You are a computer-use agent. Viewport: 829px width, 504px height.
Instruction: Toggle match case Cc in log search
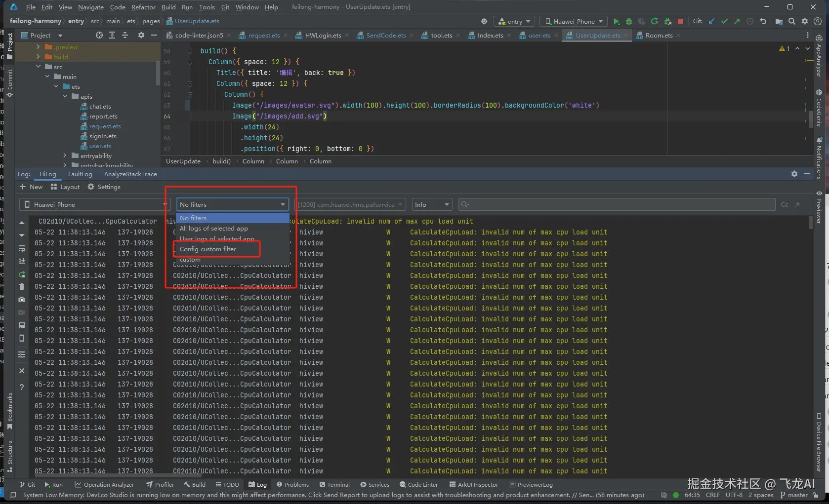(x=785, y=204)
